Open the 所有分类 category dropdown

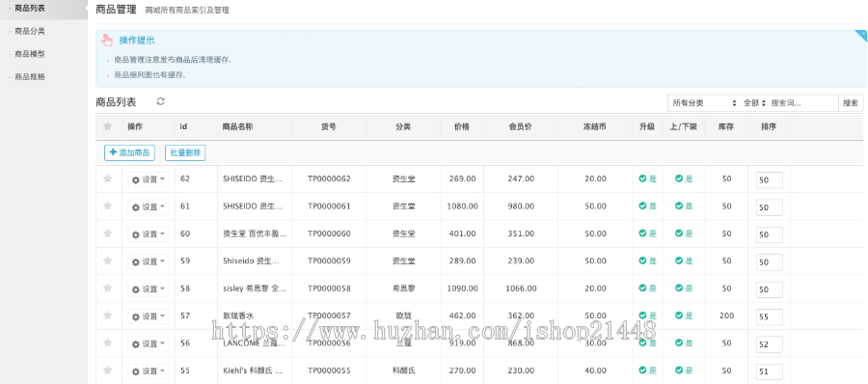[x=704, y=103]
